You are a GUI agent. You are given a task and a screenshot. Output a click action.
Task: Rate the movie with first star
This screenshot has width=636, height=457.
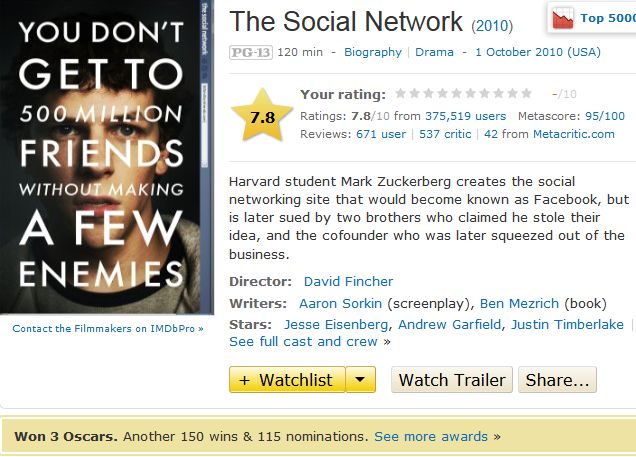pos(401,94)
